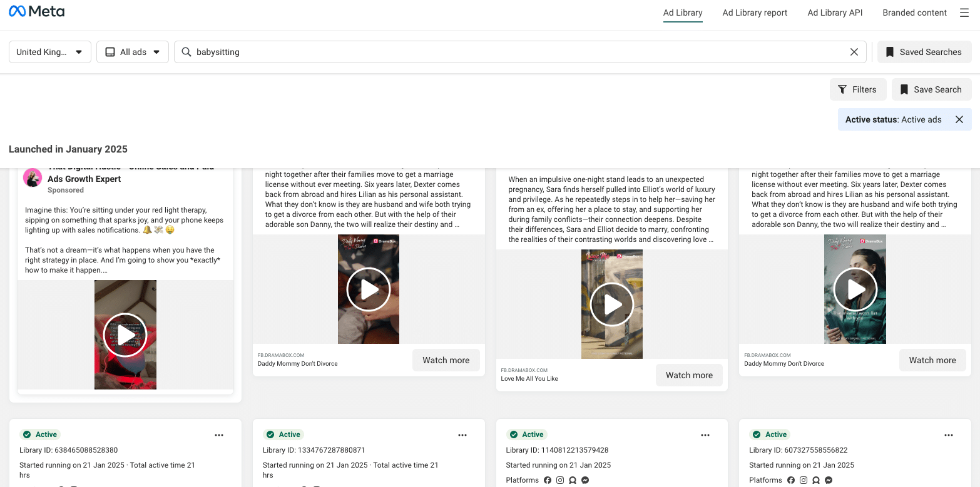Expand the United Kingdom country dropdown
The image size is (980, 487).
[x=50, y=52]
